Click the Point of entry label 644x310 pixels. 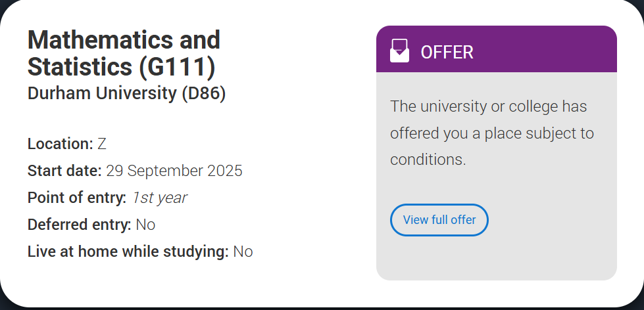pos(77,198)
